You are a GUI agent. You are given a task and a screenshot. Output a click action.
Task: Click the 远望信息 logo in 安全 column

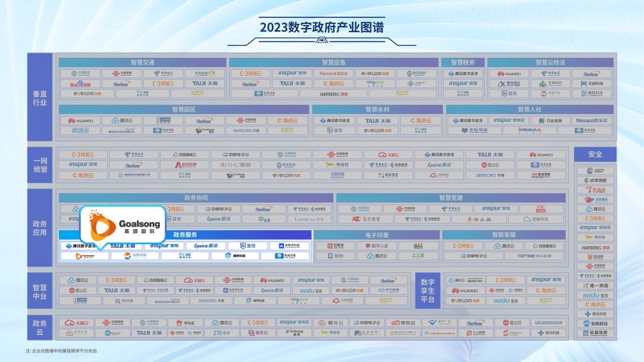(595, 333)
